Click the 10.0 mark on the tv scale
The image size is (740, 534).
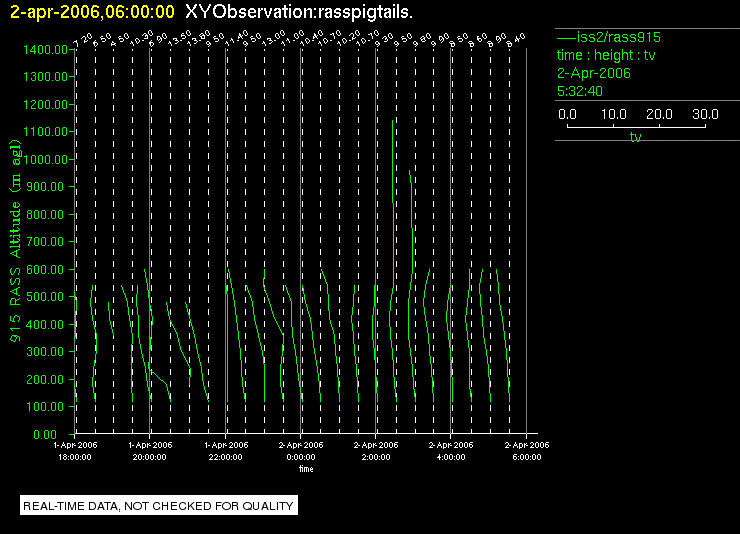[614, 115]
